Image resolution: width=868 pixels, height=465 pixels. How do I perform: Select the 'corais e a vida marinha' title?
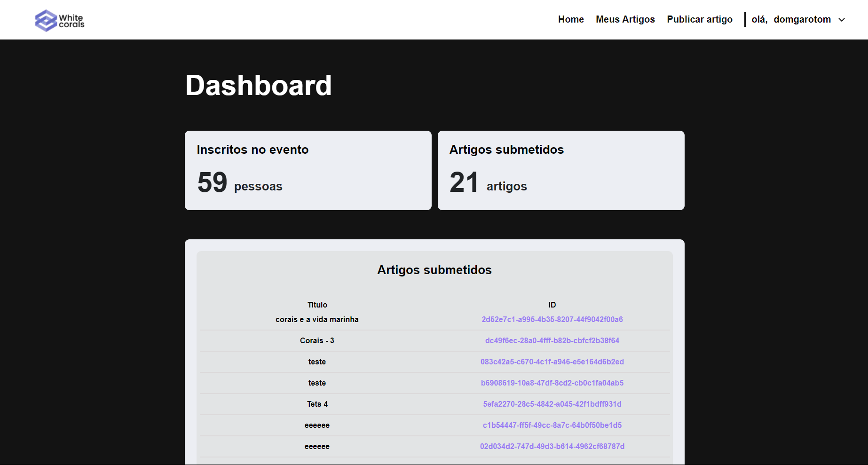(317, 319)
